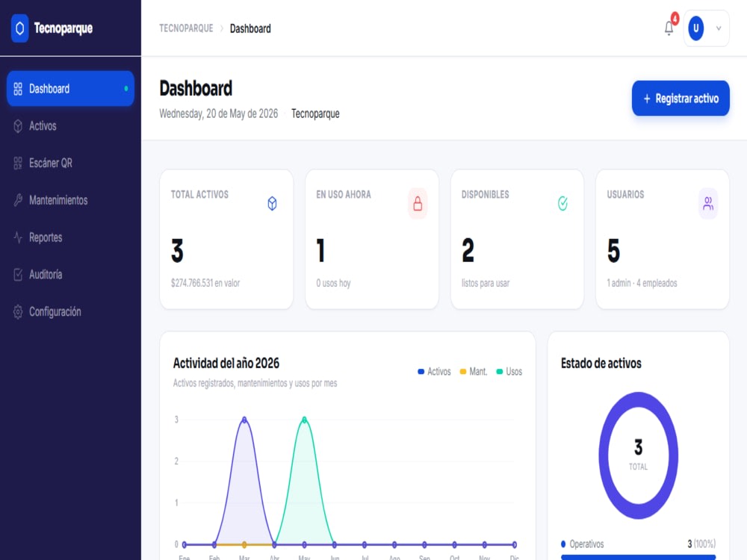Image resolution: width=747 pixels, height=560 pixels.
Task: Click the users icon in Usuarios card
Action: [708, 203]
